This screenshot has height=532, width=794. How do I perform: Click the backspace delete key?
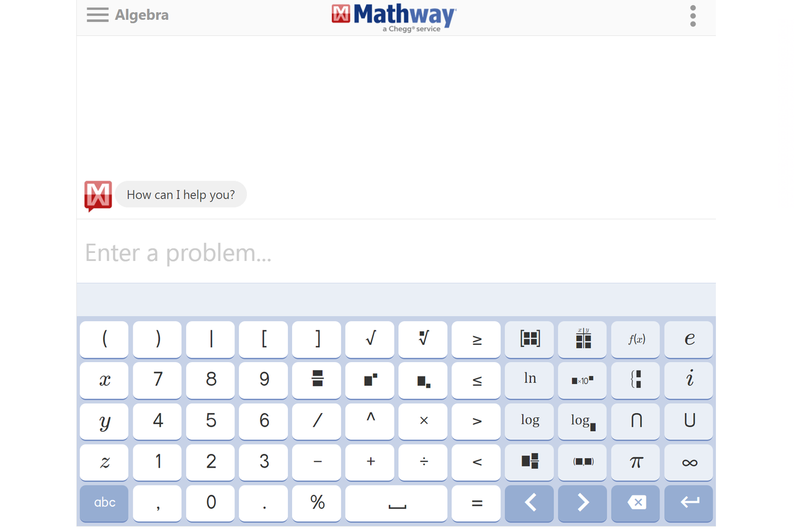635,503
